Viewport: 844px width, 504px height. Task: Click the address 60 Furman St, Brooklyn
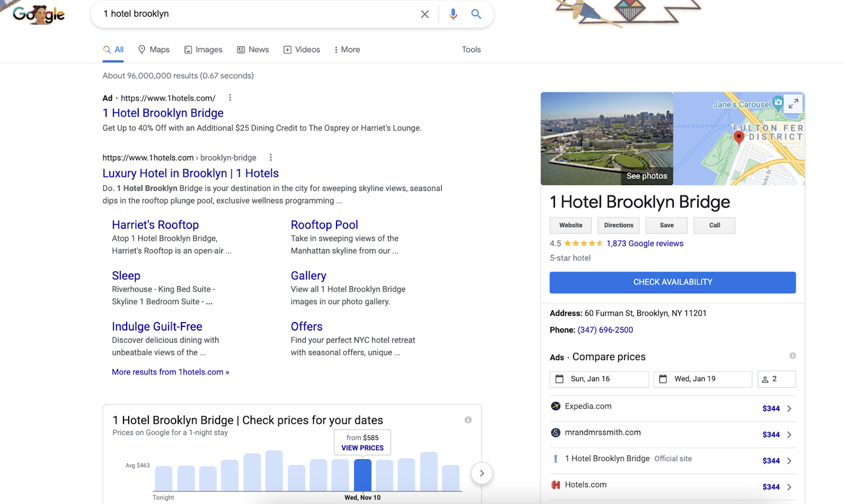point(646,313)
